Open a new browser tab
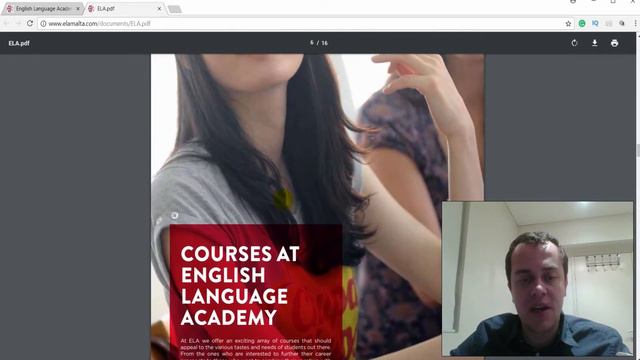Viewport: 640px width, 360px height. pyautogui.click(x=175, y=9)
